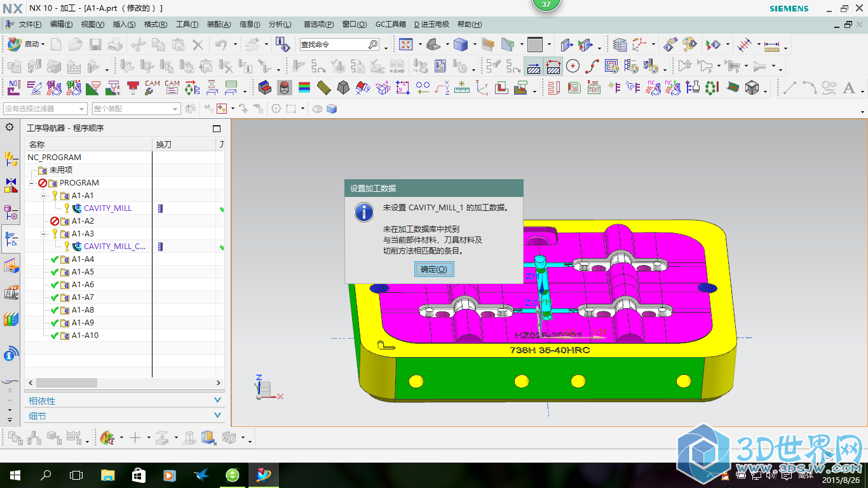
Task: Select the CAVITY_MILL_C... operation
Action: tap(114, 247)
